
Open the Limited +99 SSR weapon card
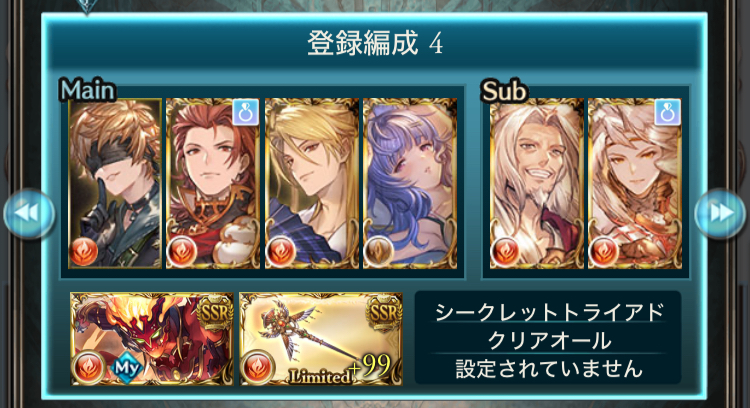click(321, 339)
